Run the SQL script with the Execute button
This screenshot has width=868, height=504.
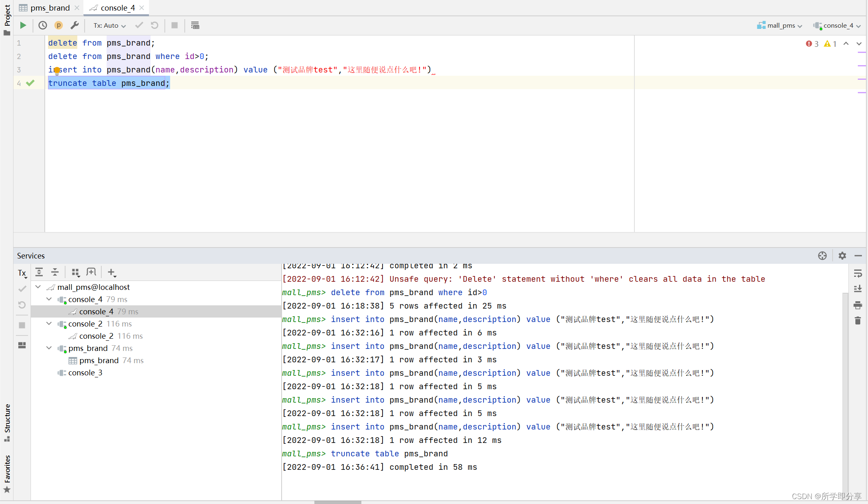23,25
